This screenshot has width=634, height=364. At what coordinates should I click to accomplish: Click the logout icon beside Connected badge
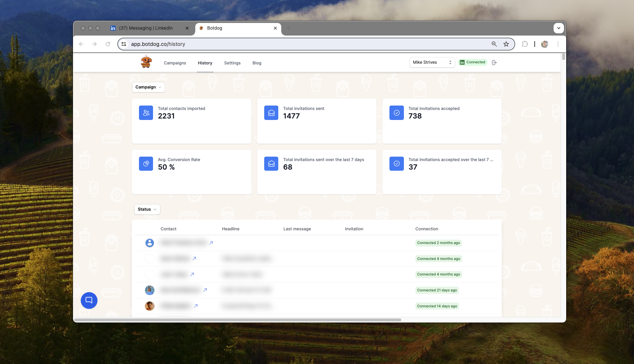point(494,63)
